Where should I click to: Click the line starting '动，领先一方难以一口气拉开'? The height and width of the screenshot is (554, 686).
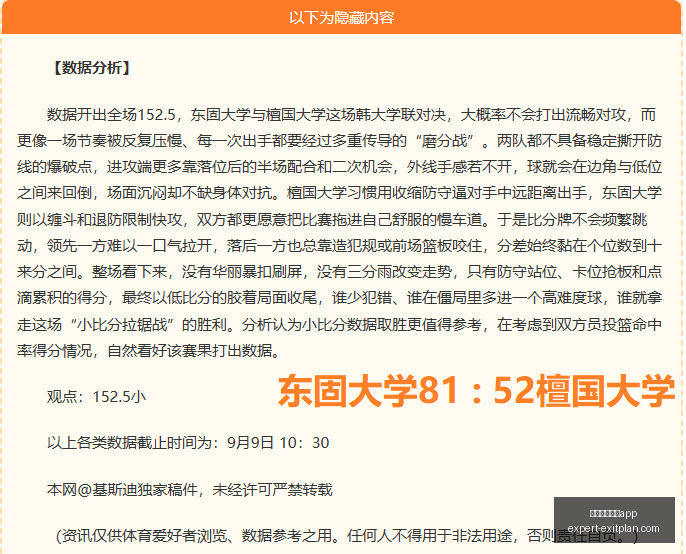coord(340,245)
